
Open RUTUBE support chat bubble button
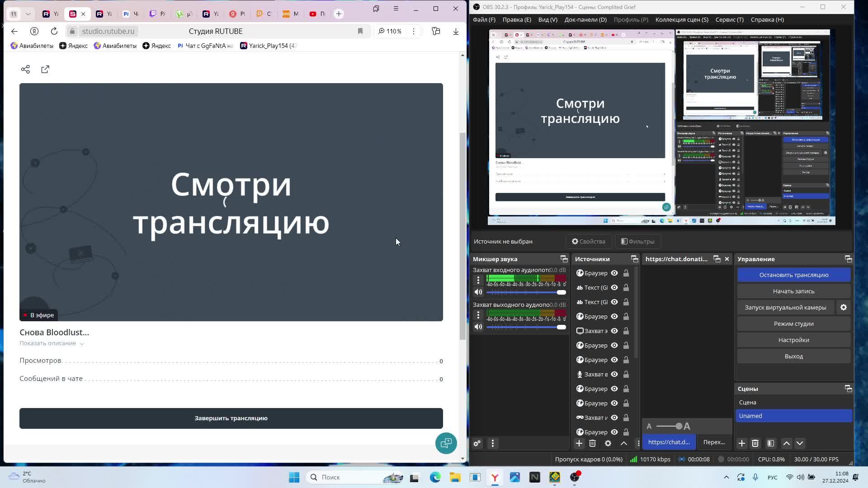coord(446,443)
